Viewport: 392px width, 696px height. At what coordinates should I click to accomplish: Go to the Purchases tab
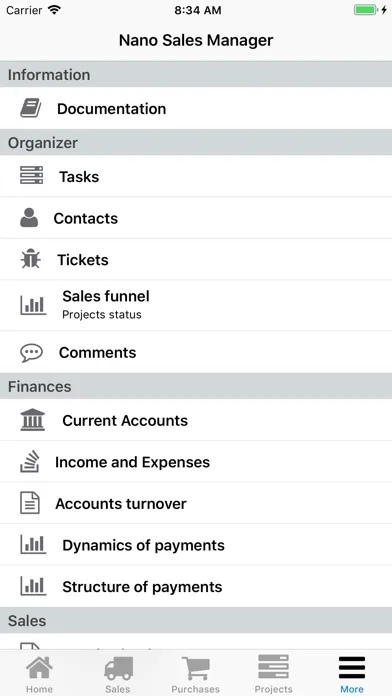[195, 674]
